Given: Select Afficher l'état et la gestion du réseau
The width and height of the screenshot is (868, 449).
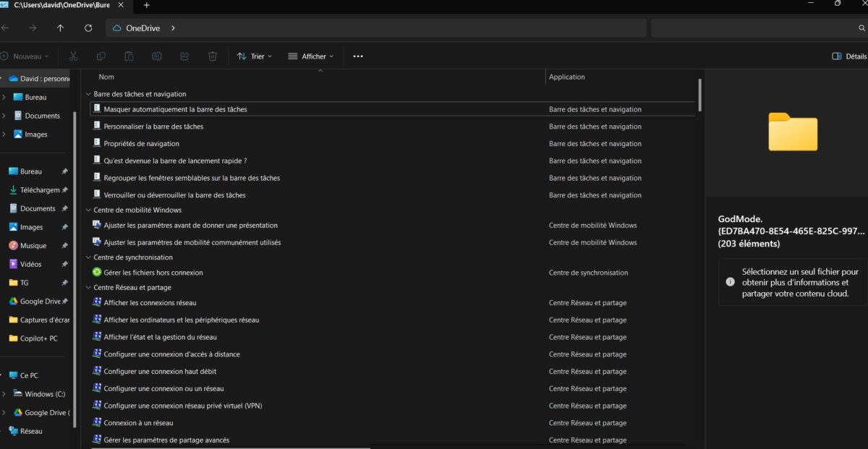Looking at the screenshot, I should 161,337.
